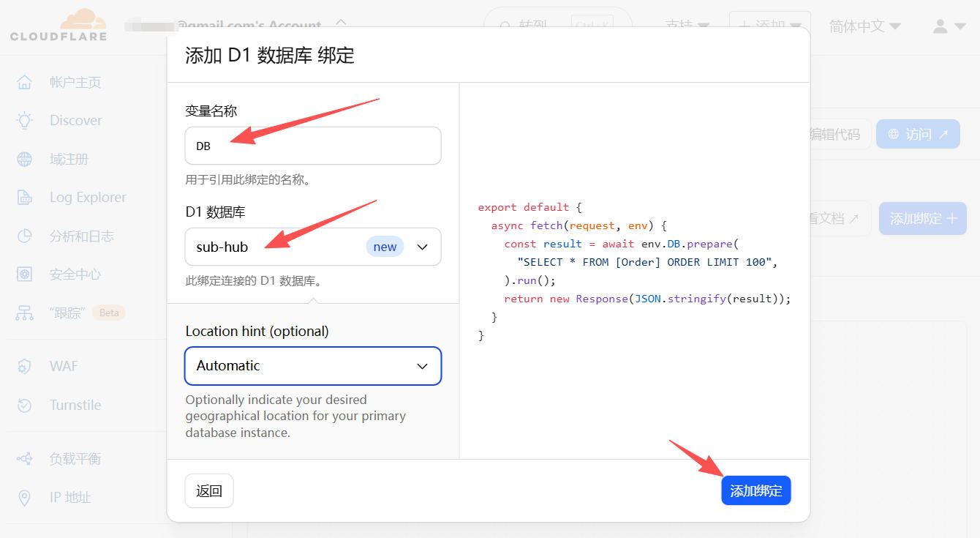This screenshot has width=980, height=538.
Task: Select the 域注册 globe icon
Action: point(25,160)
